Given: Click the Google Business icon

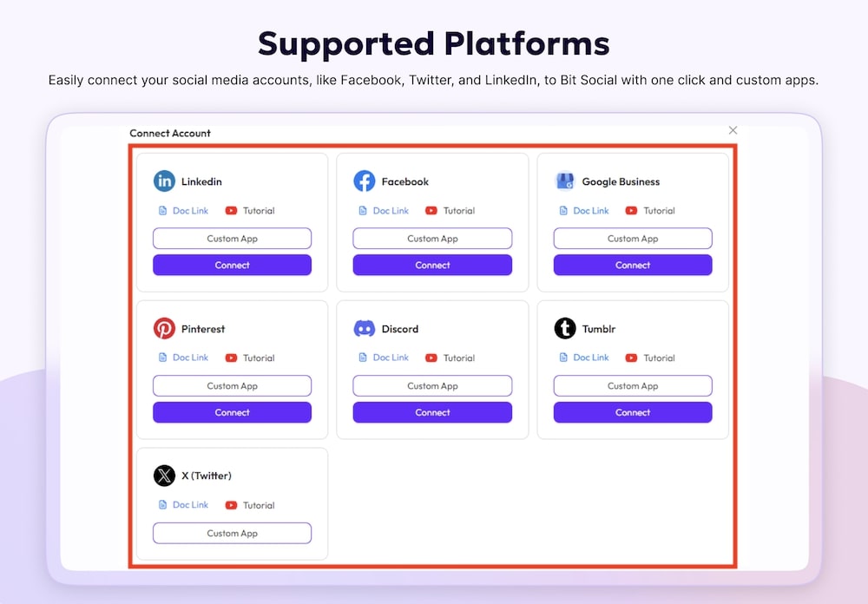Looking at the screenshot, I should pyautogui.click(x=565, y=181).
